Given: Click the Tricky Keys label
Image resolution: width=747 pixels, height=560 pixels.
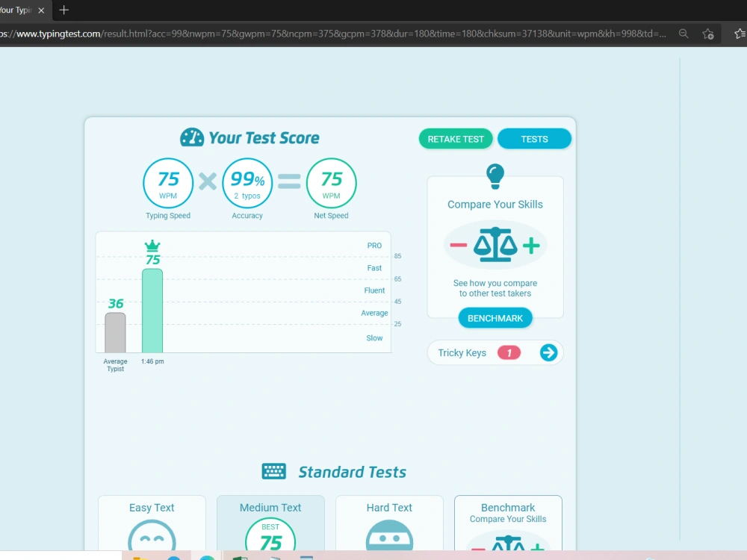Looking at the screenshot, I should [x=462, y=353].
